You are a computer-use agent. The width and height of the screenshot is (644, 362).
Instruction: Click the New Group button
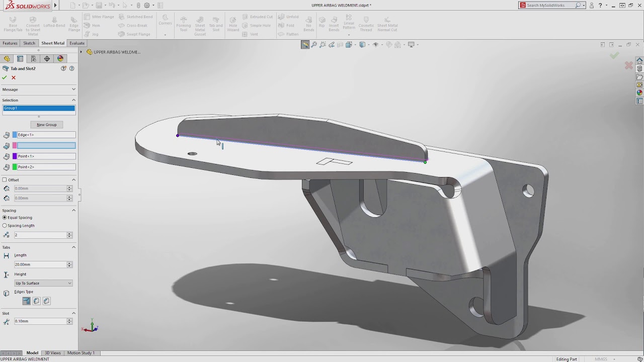tap(47, 125)
